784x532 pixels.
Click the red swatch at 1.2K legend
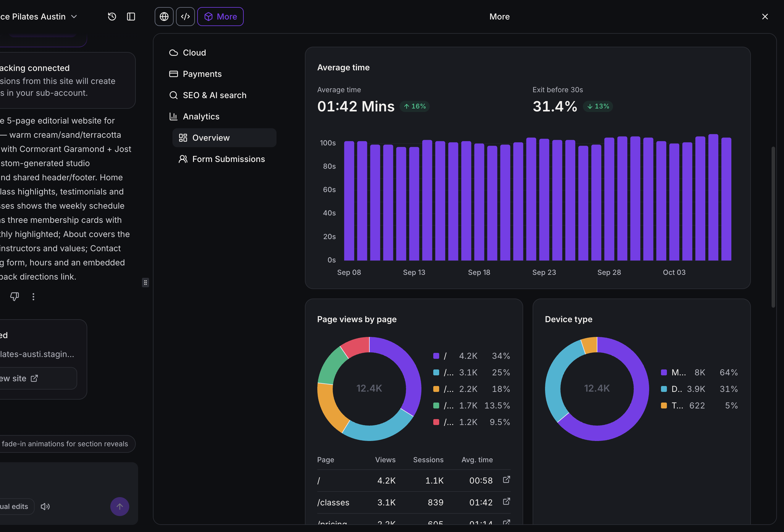coord(436,422)
